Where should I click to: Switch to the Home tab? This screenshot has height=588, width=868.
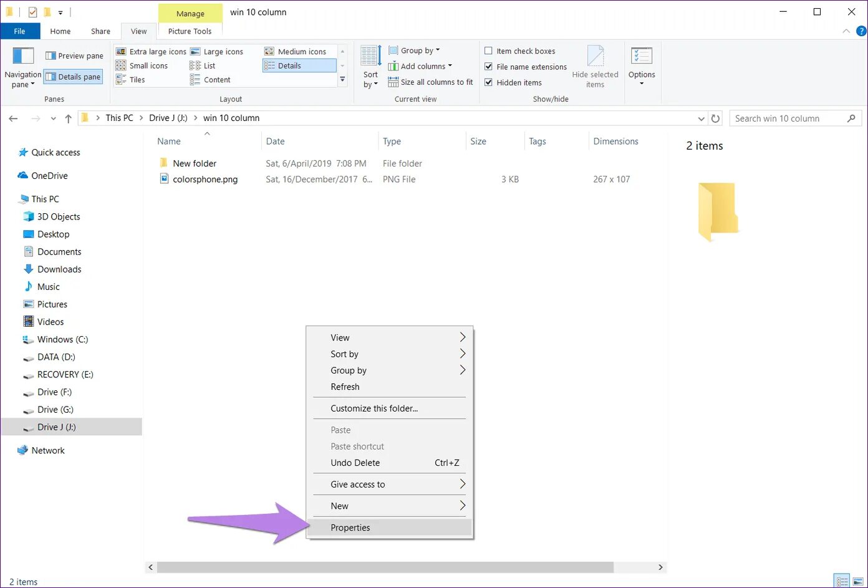[x=60, y=31]
